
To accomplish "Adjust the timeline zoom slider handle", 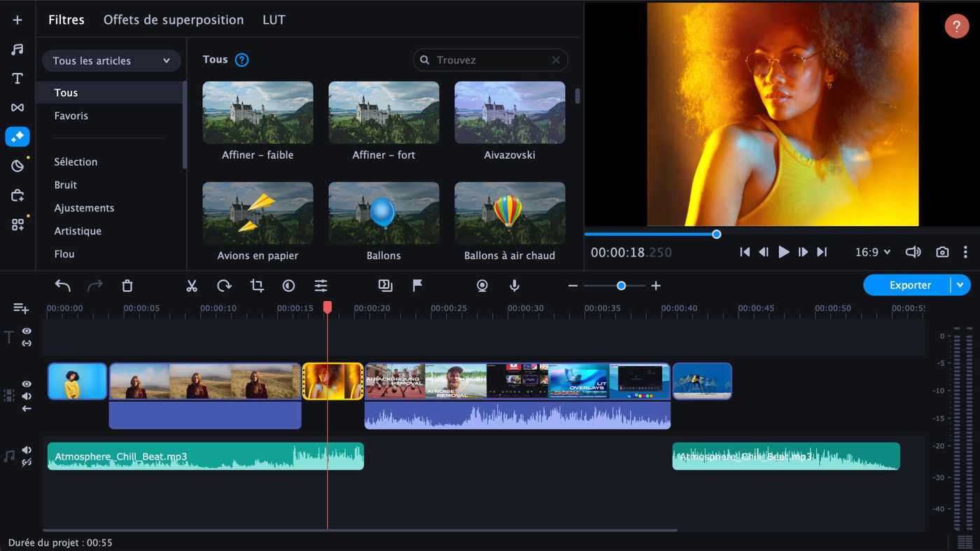I will coord(621,286).
